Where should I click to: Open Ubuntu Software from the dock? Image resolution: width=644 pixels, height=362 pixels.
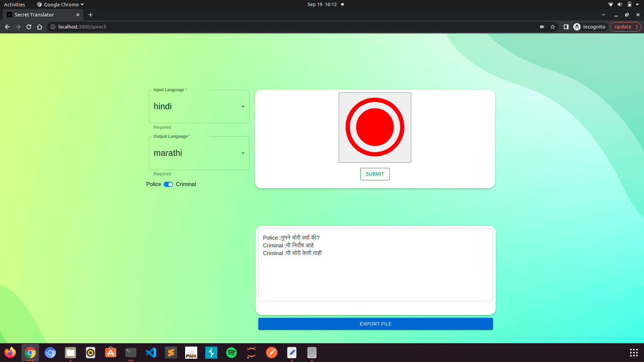tap(111, 353)
